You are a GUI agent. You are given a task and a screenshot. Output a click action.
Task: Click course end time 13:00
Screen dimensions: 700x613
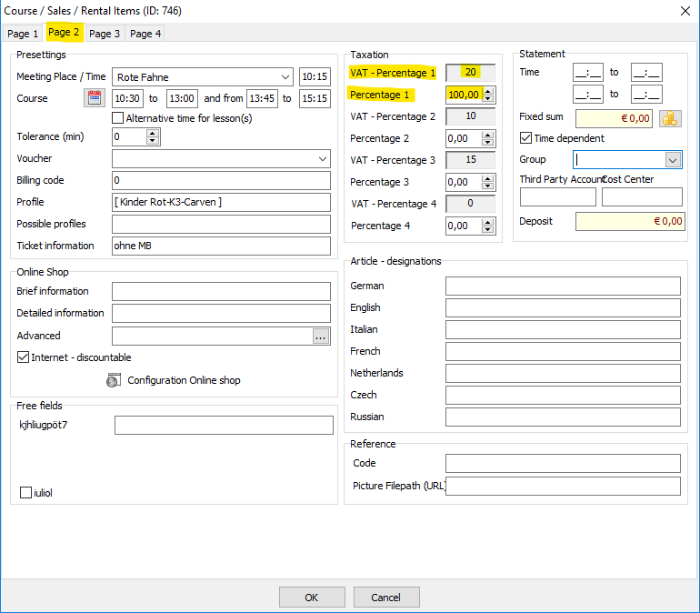click(182, 98)
